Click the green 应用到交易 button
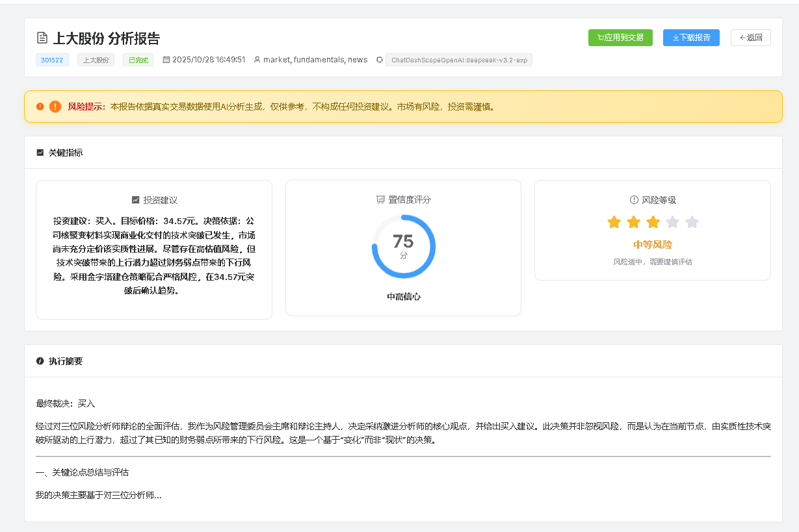The image size is (799, 532). 620,38
